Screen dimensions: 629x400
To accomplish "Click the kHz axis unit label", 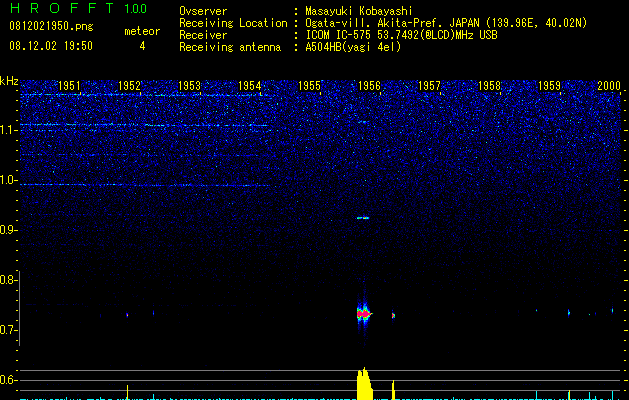I will point(9,81).
